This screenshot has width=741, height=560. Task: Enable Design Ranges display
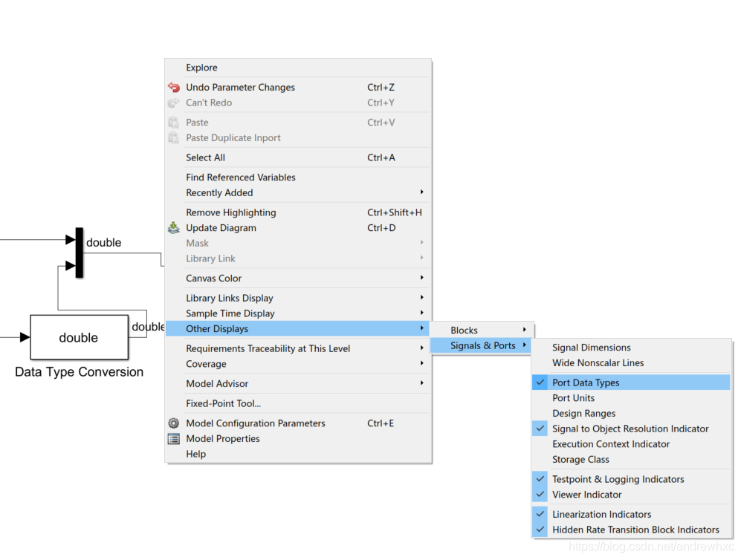(x=631, y=414)
